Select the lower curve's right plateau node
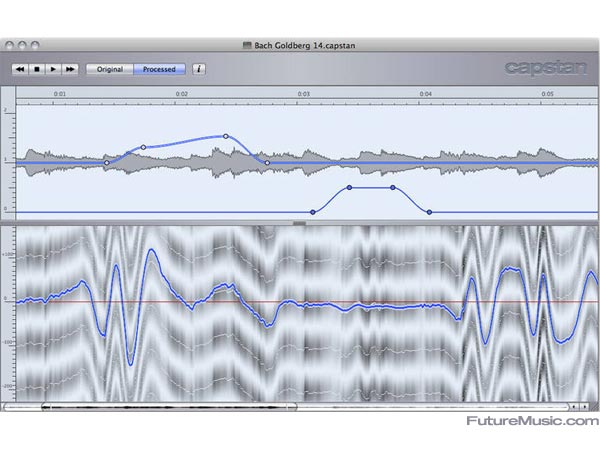 point(393,188)
